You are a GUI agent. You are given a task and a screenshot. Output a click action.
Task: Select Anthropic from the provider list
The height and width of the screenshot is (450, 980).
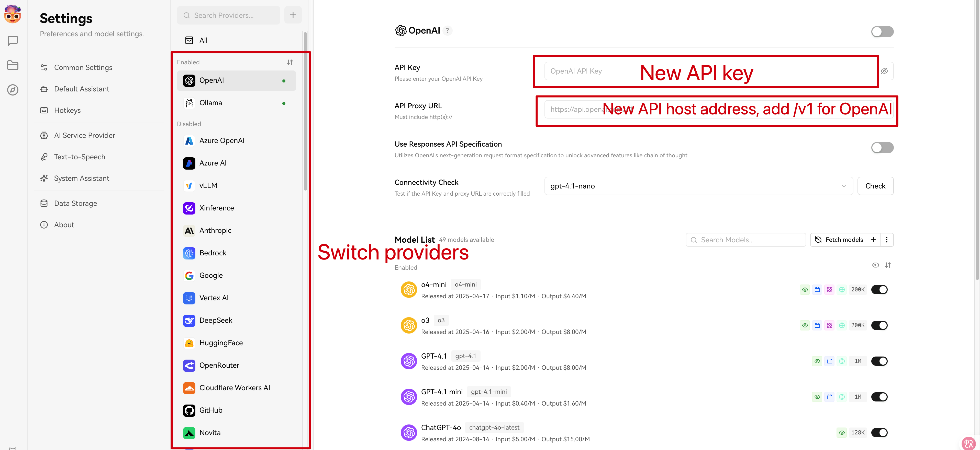pos(215,230)
